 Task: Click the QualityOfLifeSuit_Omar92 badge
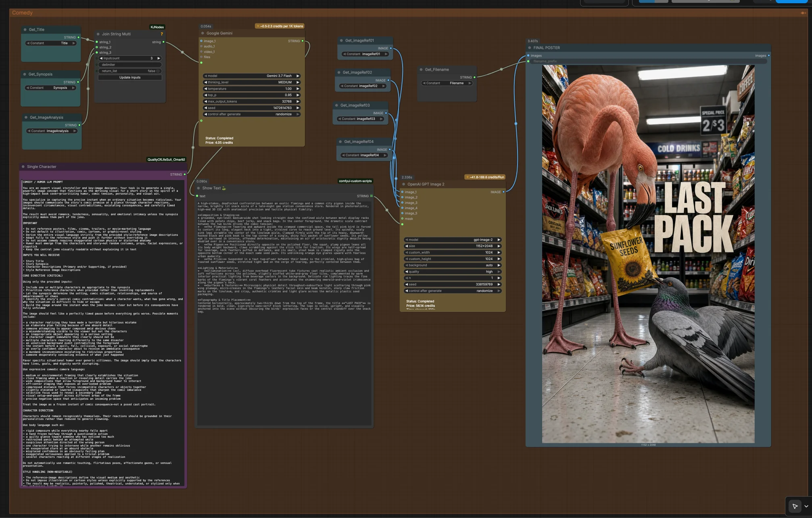(x=166, y=159)
